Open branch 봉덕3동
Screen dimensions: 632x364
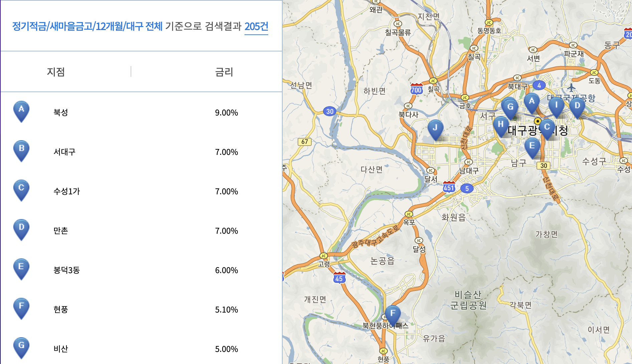pyautogui.click(x=67, y=270)
